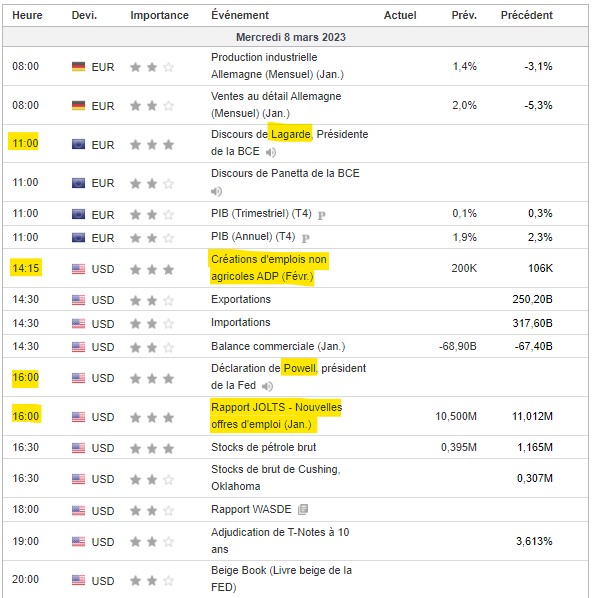
Task: Click the Importance column header
Action: [159, 15]
